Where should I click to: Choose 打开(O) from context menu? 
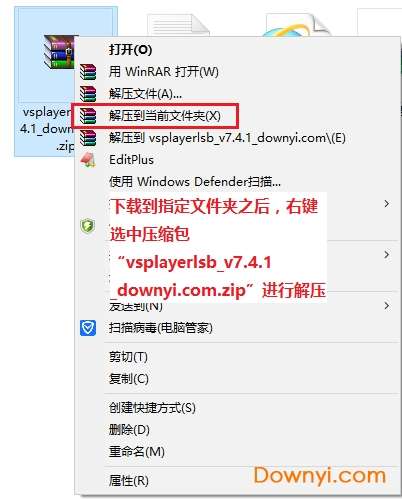pyautogui.click(x=130, y=50)
